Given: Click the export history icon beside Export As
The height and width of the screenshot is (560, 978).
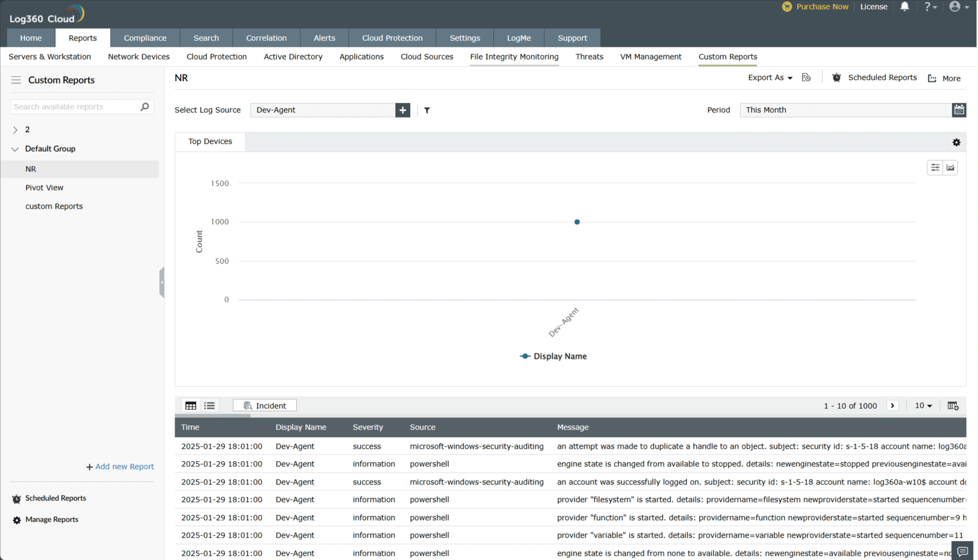Looking at the screenshot, I should 806,77.
